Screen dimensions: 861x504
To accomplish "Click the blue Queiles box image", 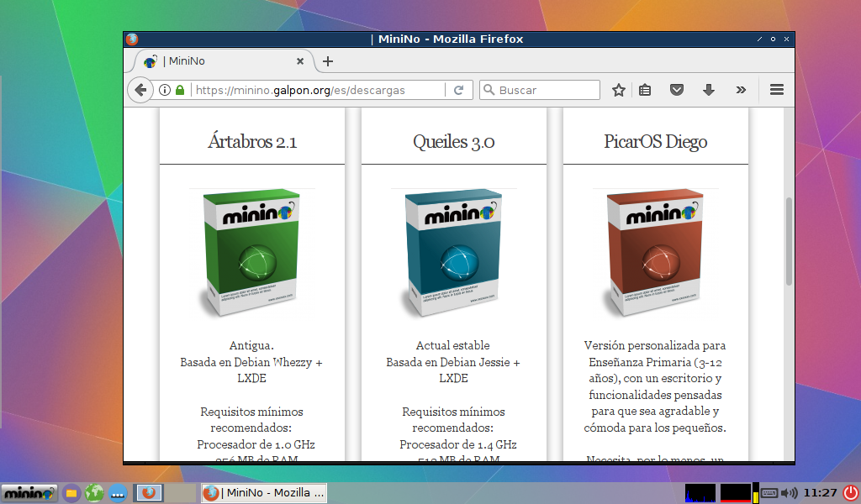I will (x=453, y=253).
